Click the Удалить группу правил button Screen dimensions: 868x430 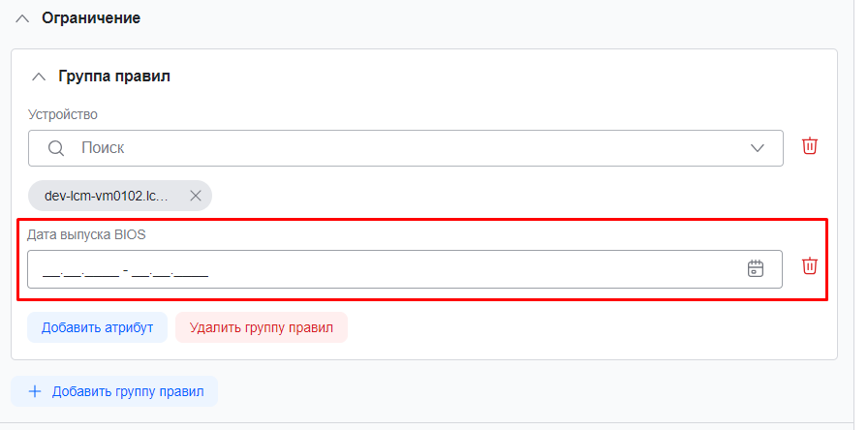261,327
